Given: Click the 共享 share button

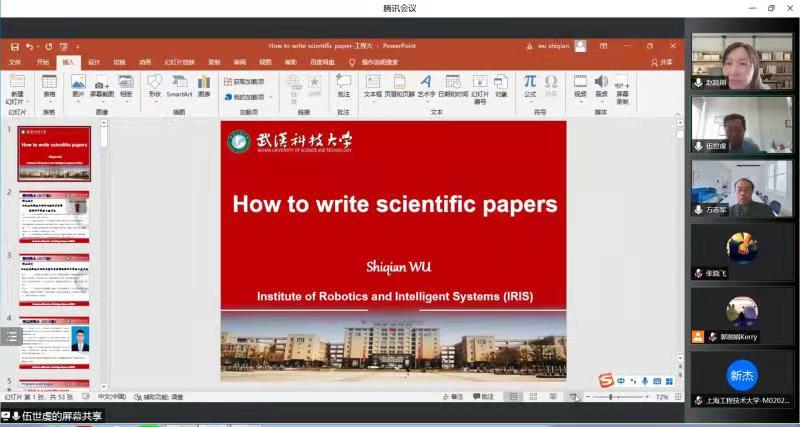Looking at the screenshot, I should [661, 62].
